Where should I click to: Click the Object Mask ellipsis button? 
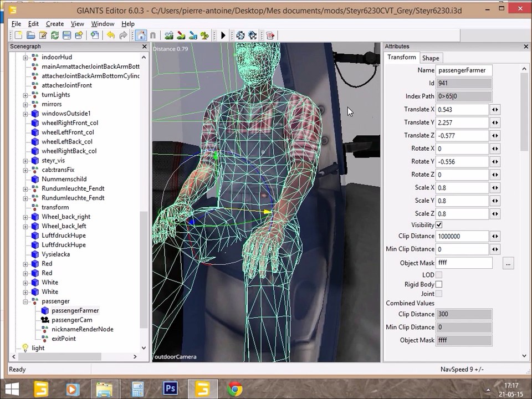click(508, 264)
